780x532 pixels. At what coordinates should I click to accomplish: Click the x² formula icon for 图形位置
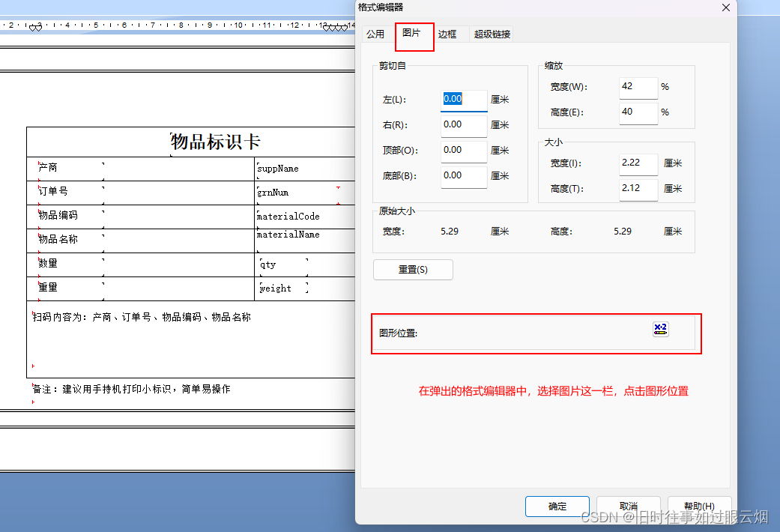tap(660, 328)
